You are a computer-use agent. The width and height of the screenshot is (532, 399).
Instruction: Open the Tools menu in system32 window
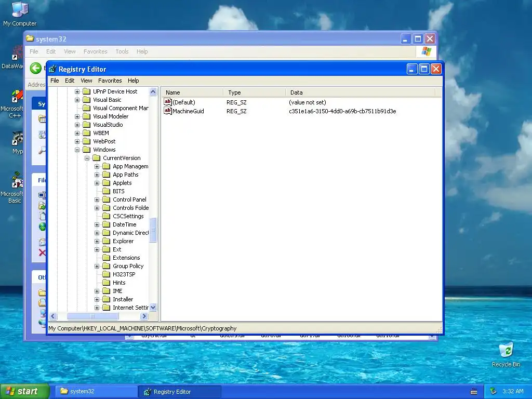[x=122, y=51]
